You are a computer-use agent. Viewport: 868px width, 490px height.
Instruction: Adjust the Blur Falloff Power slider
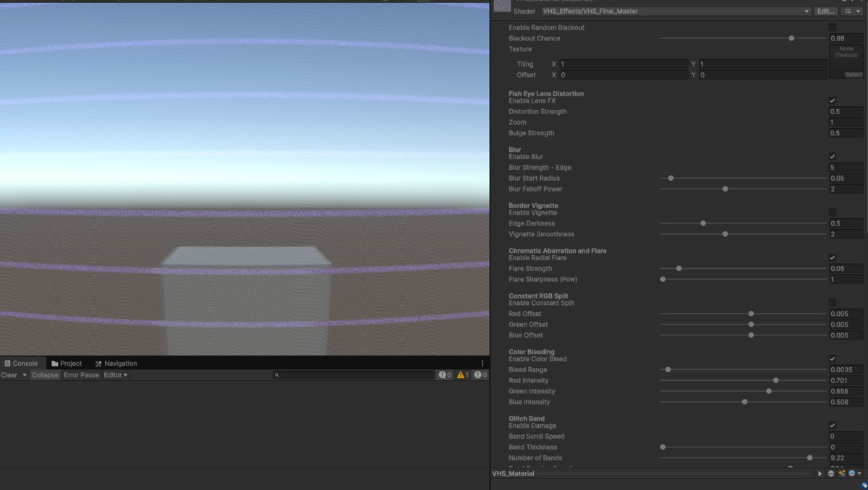point(743,189)
